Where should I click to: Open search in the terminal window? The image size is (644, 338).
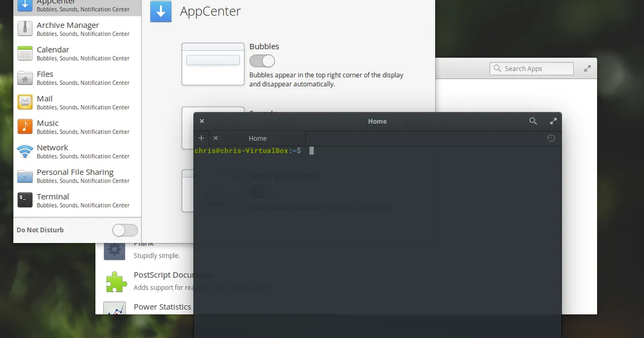pos(533,121)
